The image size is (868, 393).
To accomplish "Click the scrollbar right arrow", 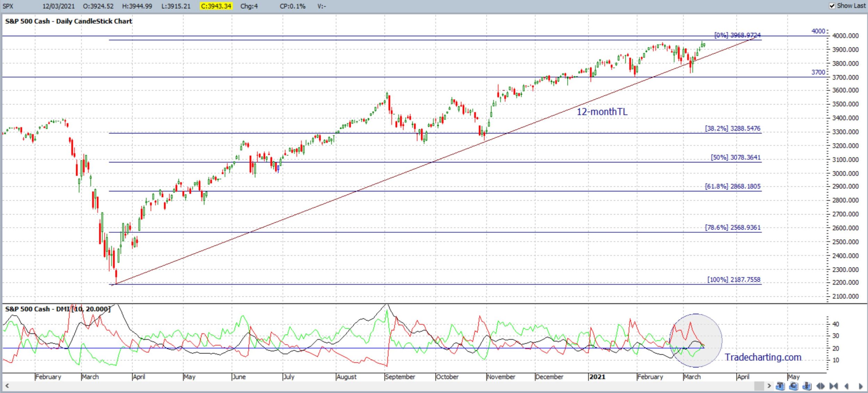I will [x=769, y=386].
